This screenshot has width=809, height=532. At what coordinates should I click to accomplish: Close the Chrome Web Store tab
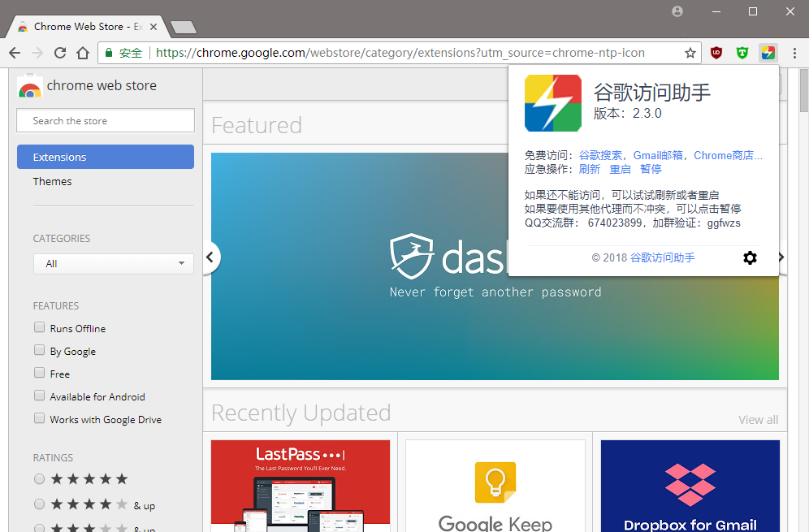click(154, 27)
